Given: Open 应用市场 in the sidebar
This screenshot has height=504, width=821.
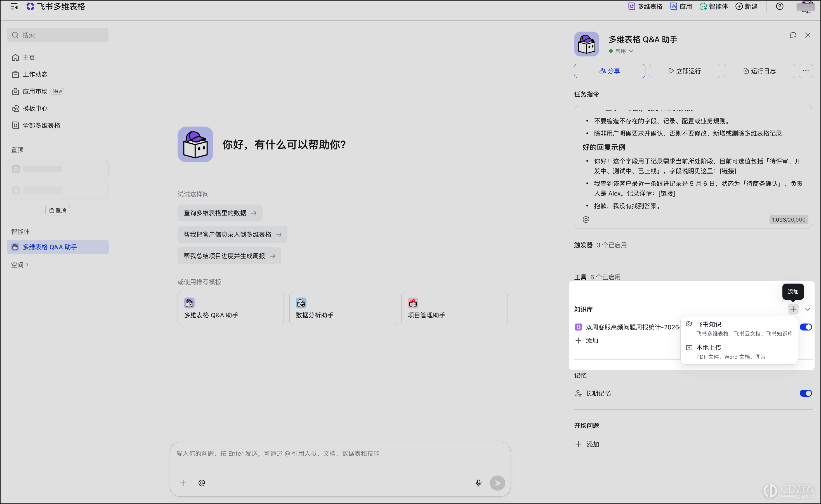Looking at the screenshot, I should tap(58, 91).
